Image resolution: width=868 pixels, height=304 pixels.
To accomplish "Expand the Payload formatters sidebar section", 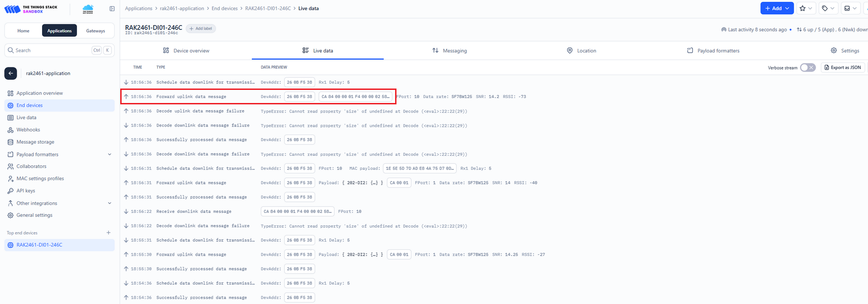I will click(x=109, y=154).
